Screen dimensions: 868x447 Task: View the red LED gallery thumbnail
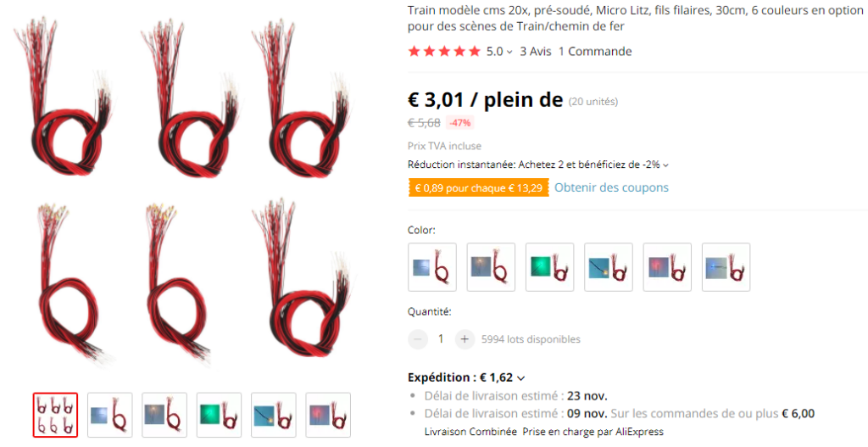tap(328, 415)
